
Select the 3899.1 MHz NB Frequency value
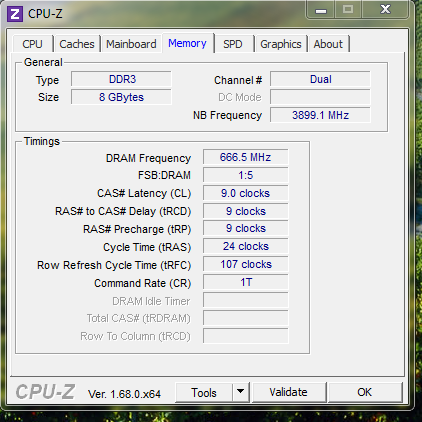(x=320, y=115)
